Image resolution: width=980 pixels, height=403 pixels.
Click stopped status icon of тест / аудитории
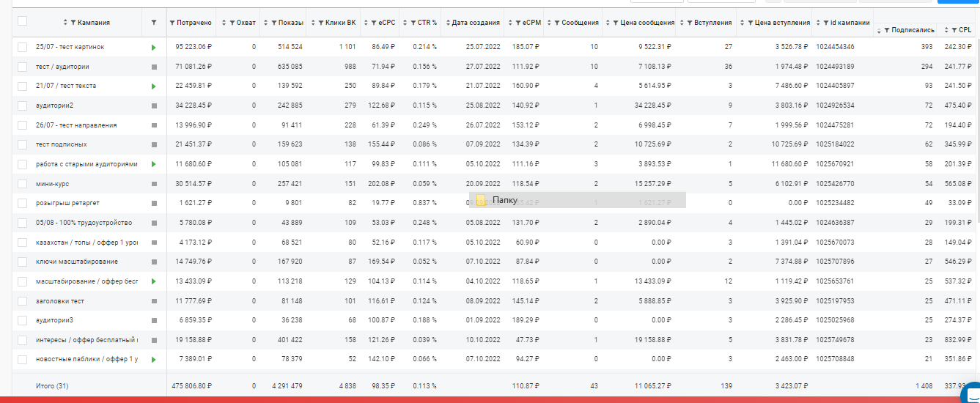pyautogui.click(x=154, y=67)
